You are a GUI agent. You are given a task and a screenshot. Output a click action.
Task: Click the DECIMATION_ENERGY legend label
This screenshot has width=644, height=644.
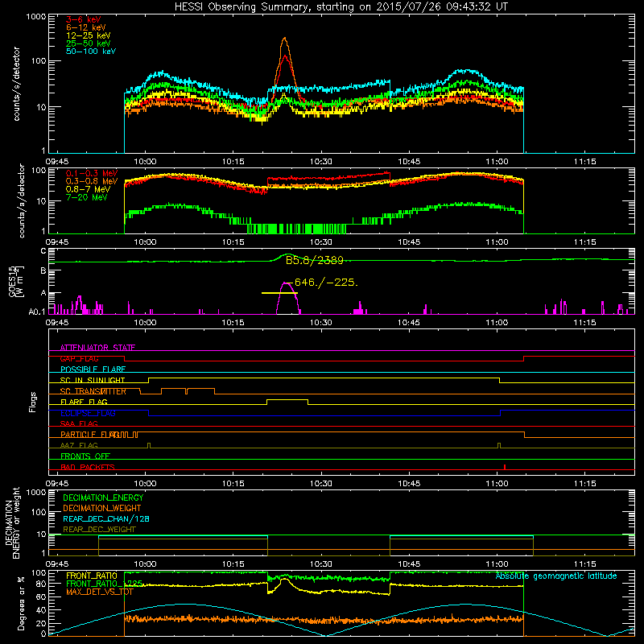(x=103, y=497)
